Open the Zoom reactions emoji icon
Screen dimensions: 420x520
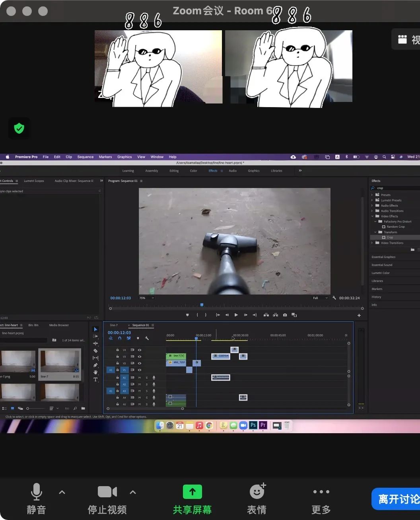257,492
